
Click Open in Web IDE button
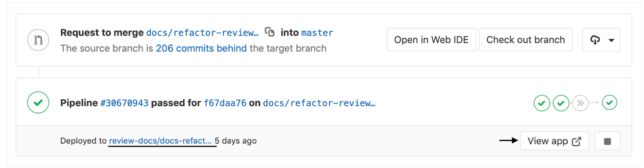[x=431, y=40]
